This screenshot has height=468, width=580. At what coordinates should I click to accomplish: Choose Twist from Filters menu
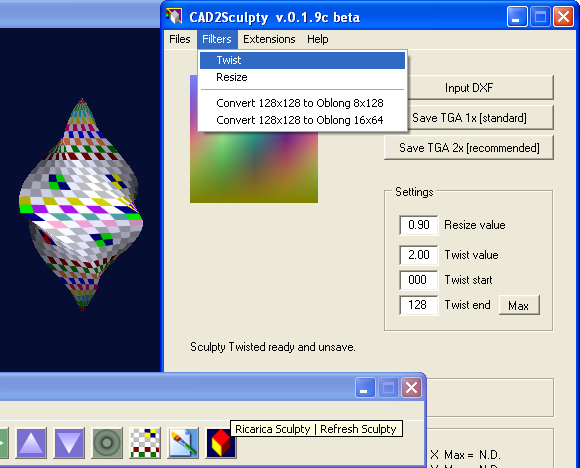[302, 60]
